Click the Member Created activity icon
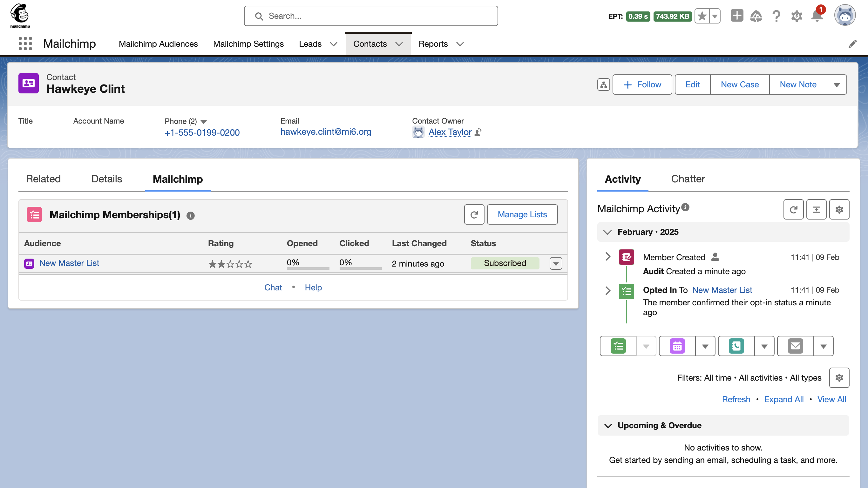 [626, 257]
